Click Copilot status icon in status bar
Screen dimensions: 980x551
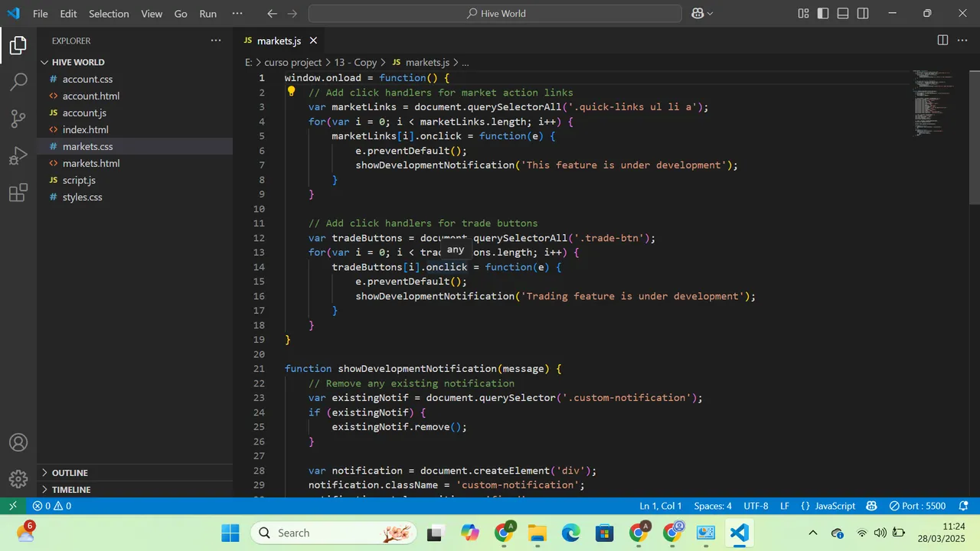coord(871,506)
